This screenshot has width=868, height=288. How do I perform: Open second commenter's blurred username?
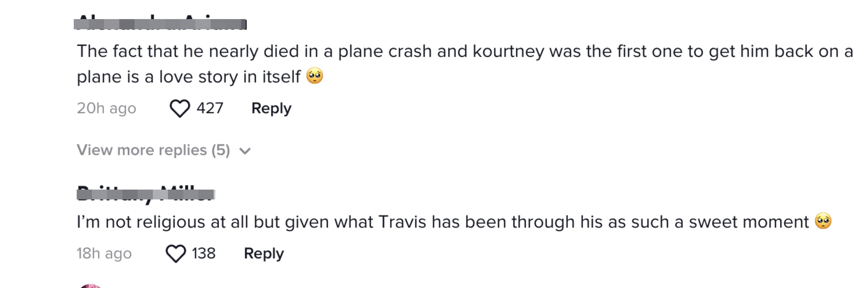tap(146, 194)
